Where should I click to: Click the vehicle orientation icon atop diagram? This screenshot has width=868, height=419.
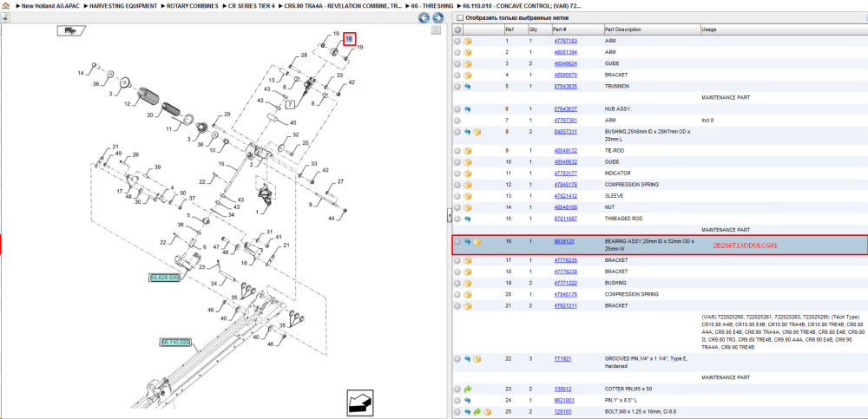[x=71, y=30]
